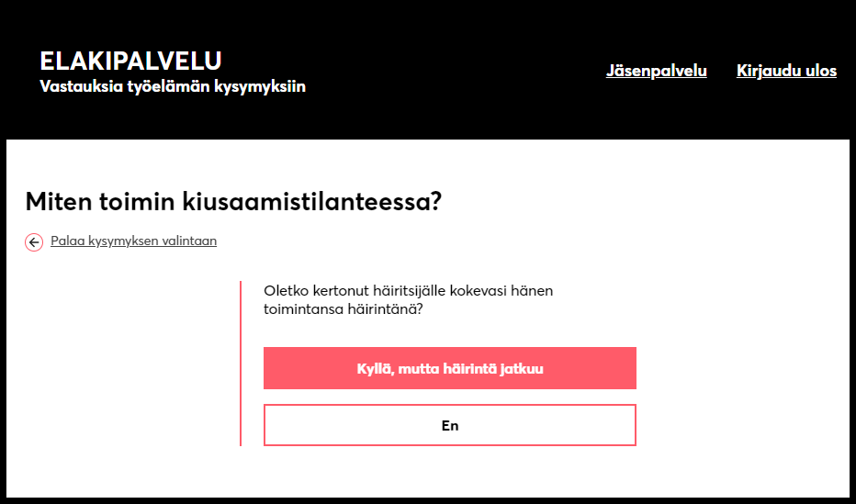Go back via 'Palaa kysymyksen valintaan'
The height and width of the screenshot is (504, 856).
tap(134, 241)
